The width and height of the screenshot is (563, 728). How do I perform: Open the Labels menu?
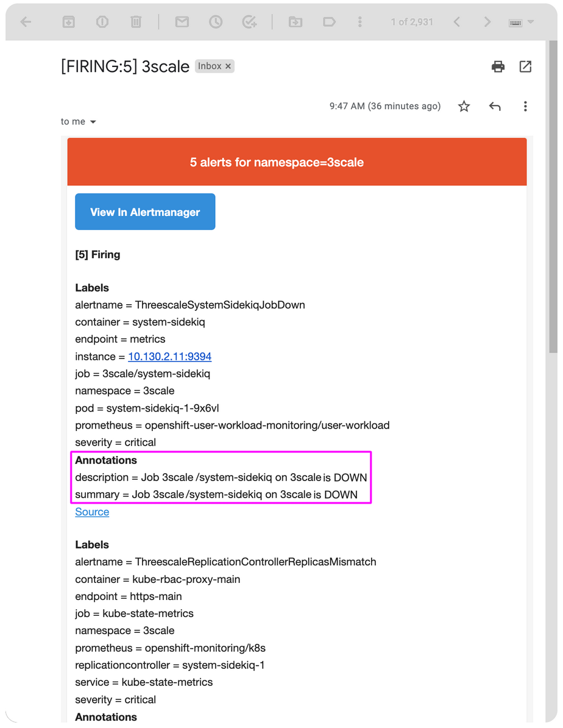329,22
